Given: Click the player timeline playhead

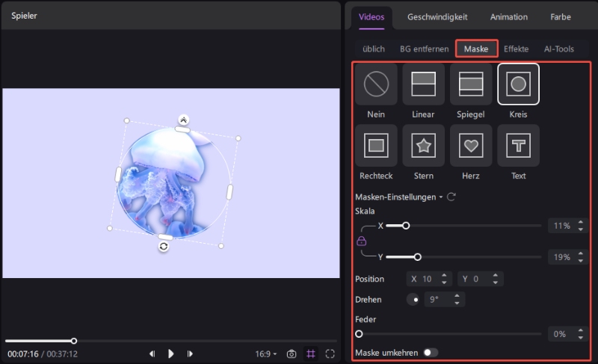Looking at the screenshot, I should (x=73, y=341).
